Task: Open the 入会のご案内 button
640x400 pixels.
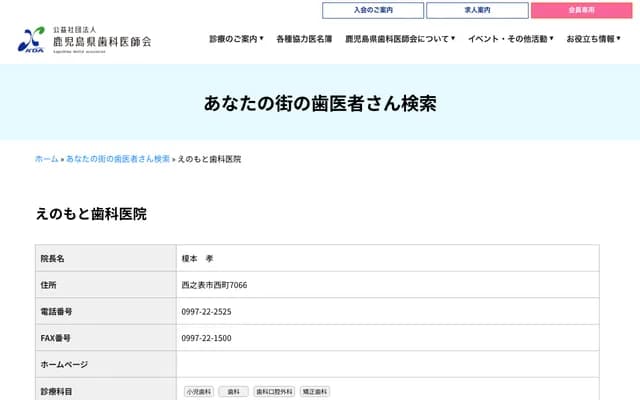Action: [373, 10]
